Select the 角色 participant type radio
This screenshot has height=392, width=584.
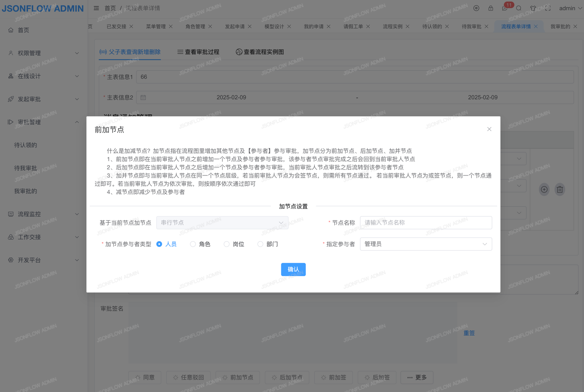tap(193, 244)
